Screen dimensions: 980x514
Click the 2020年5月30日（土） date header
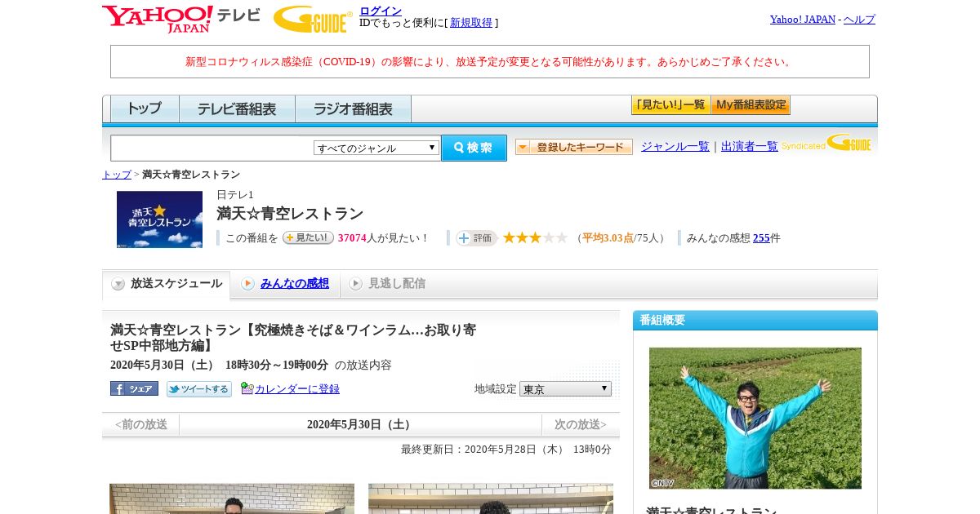click(361, 424)
